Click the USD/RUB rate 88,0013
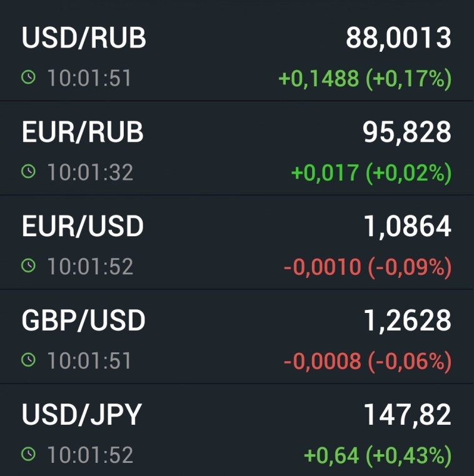Screen dimensions: 474x476 tap(398, 38)
